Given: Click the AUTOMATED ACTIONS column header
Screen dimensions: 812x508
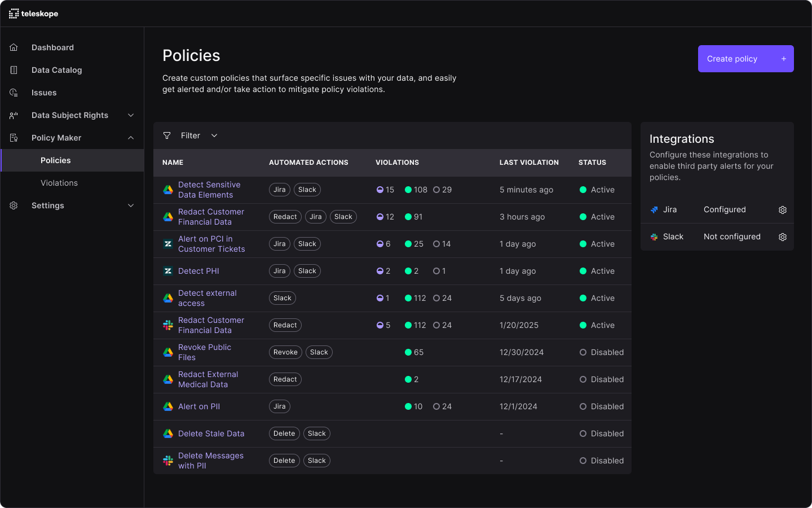Looking at the screenshot, I should coord(308,163).
